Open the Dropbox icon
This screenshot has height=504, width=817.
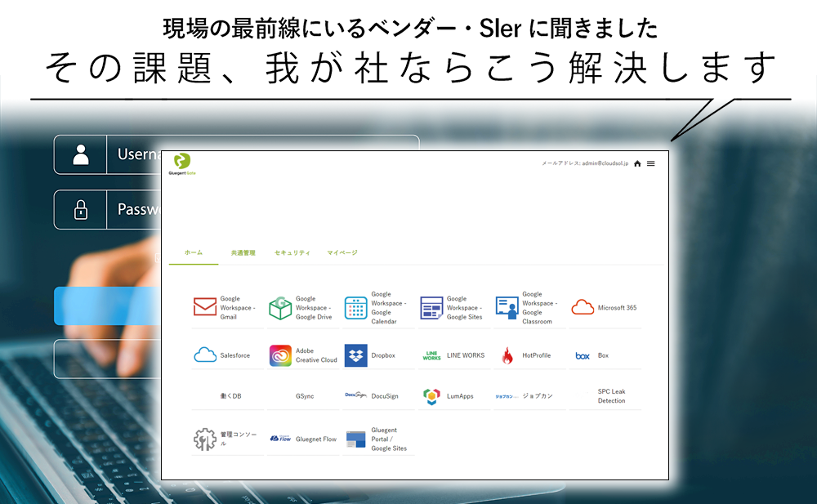[x=356, y=355]
